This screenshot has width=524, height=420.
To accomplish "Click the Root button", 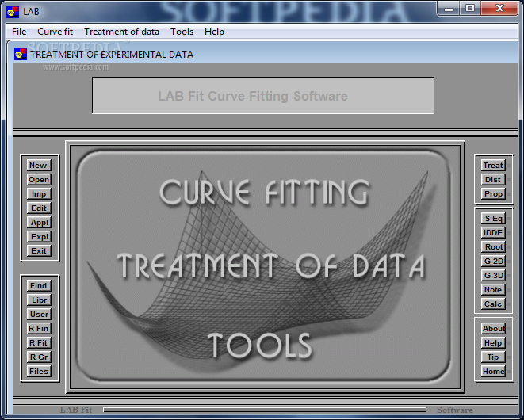I will [493, 247].
